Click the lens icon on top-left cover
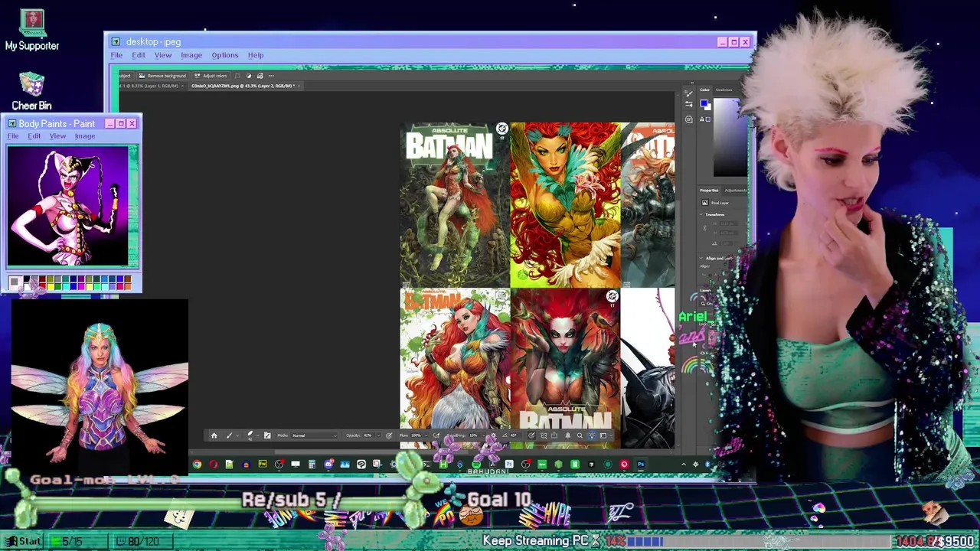The height and width of the screenshot is (551, 980). click(501, 129)
